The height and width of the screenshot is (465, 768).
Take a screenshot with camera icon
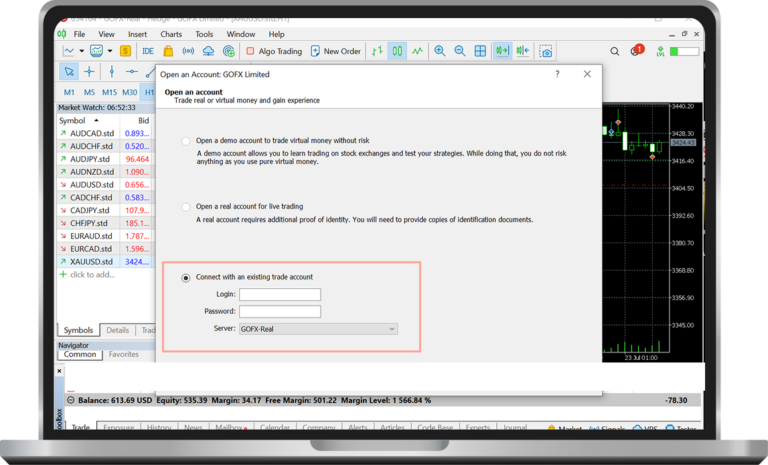pos(546,51)
